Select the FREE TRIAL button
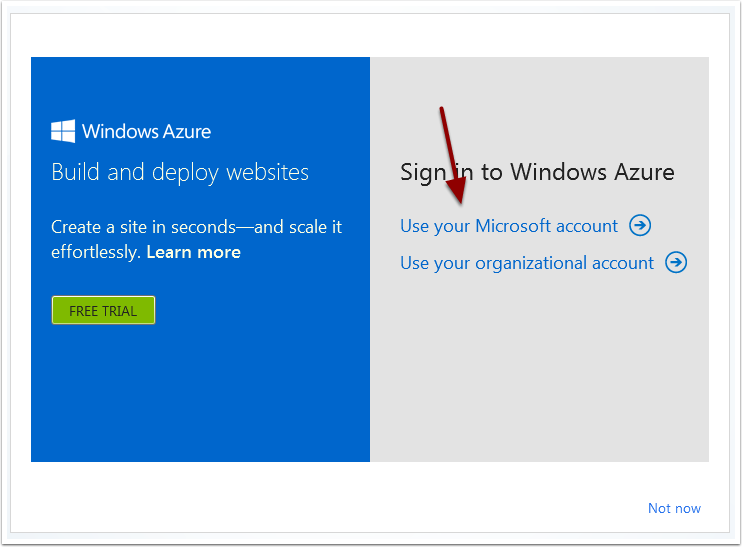This screenshot has height=547, width=742. point(103,310)
